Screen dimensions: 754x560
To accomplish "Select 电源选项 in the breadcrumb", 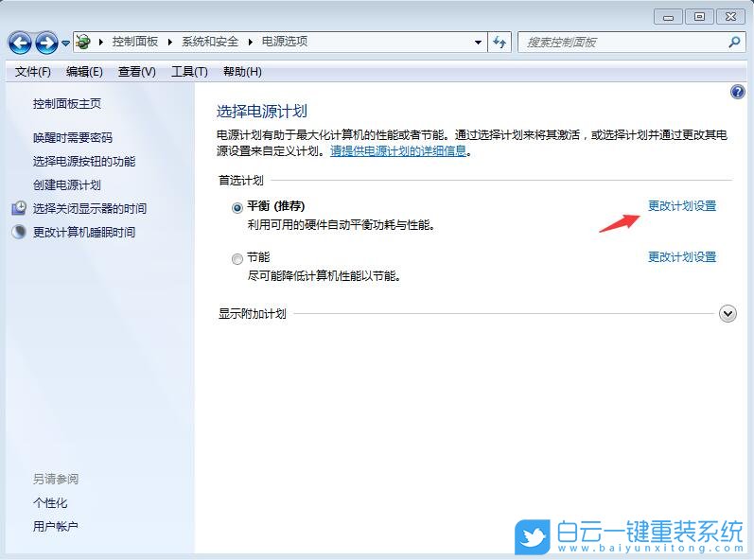I will 285,42.
